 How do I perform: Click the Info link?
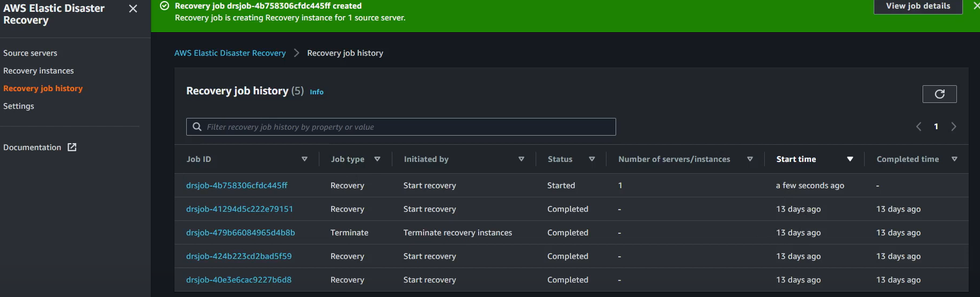click(317, 92)
